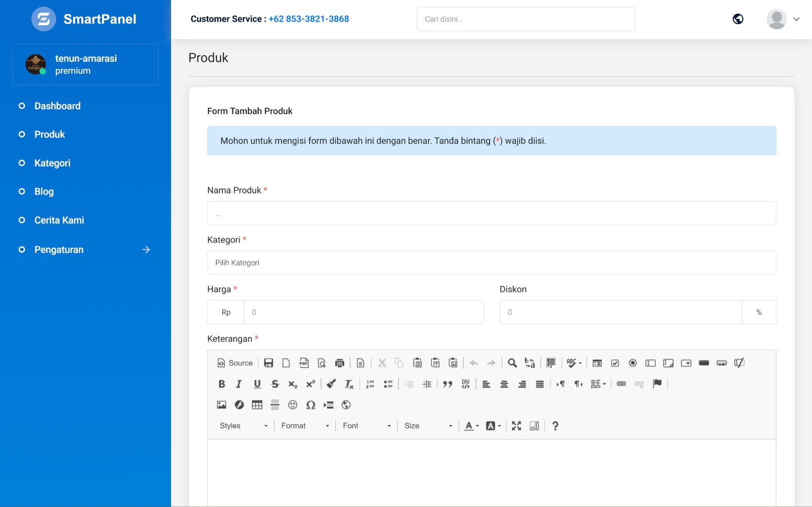Open the Set Language dropdown
This screenshot has height=507, width=812.
(x=598, y=384)
